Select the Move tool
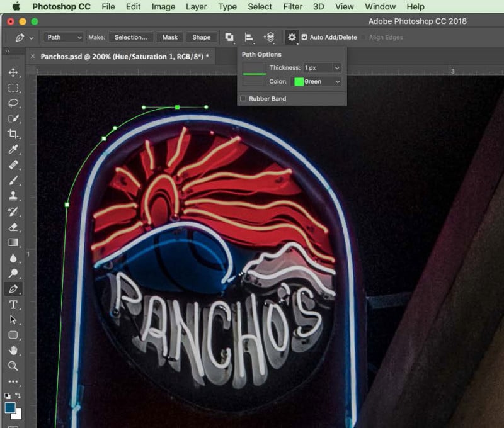This screenshot has width=504, height=428. [13, 72]
